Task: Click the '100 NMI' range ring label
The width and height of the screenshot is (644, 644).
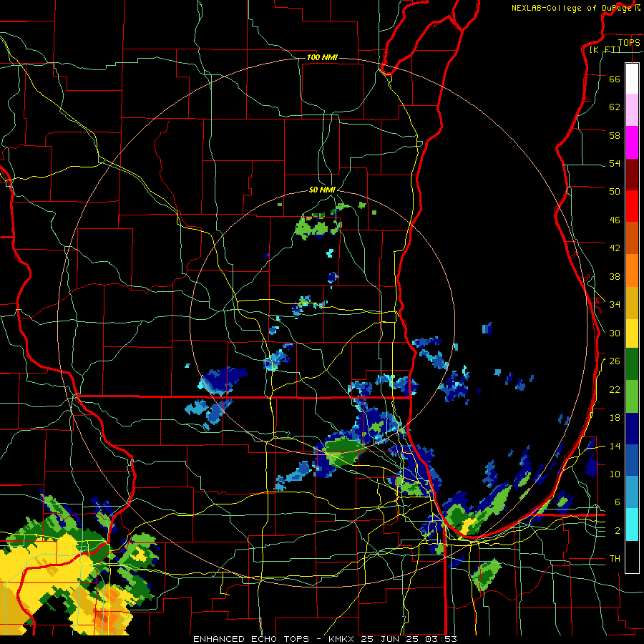Action: click(322, 57)
